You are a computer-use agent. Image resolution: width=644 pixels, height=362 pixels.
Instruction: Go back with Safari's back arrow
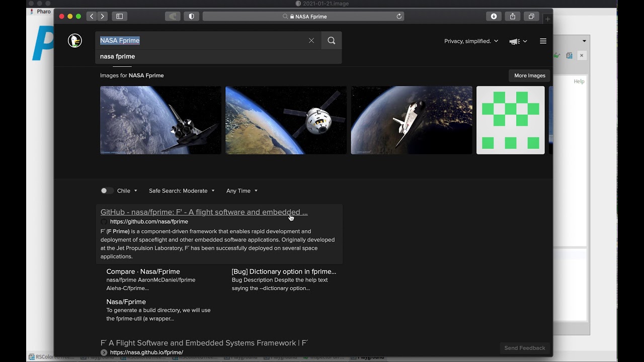coord(92,17)
